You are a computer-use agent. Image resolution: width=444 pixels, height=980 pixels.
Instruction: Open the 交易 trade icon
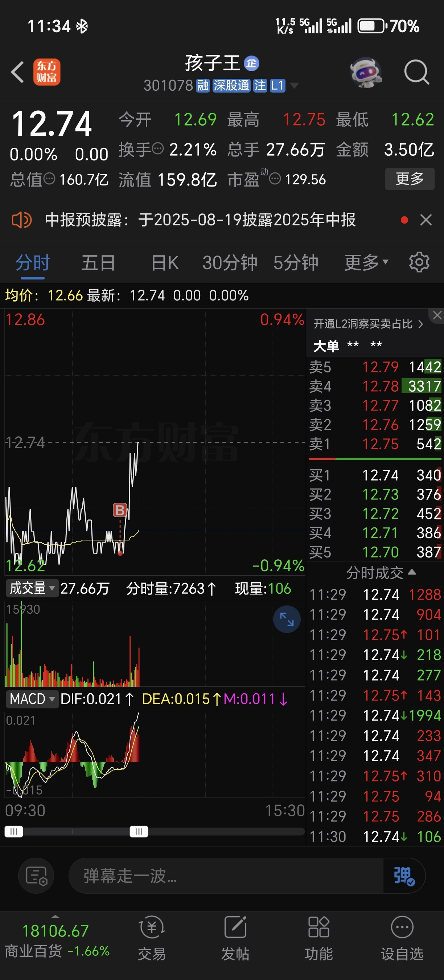coord(152,938)
